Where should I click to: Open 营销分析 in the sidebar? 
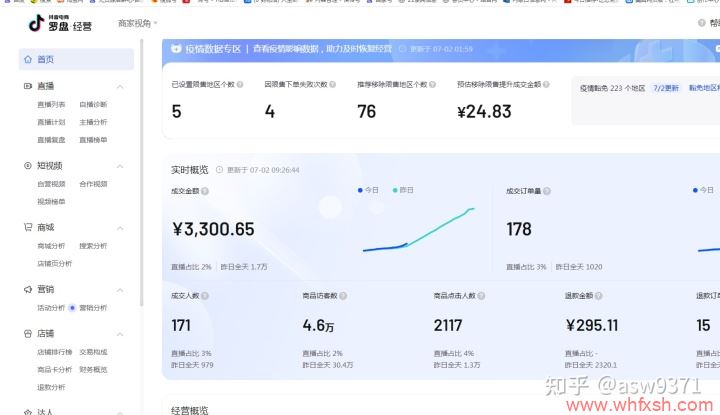pyautogui.click(x=93, y=308)
